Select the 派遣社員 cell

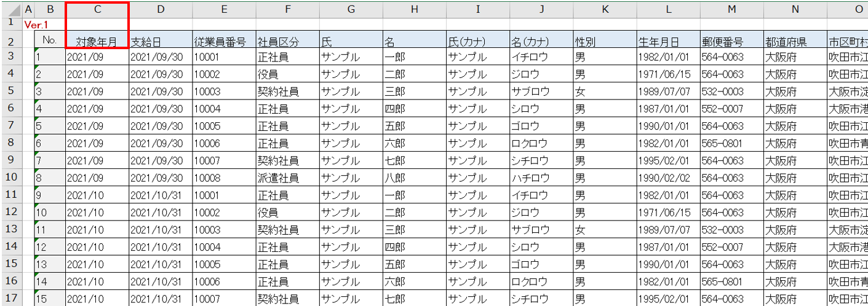287,178
